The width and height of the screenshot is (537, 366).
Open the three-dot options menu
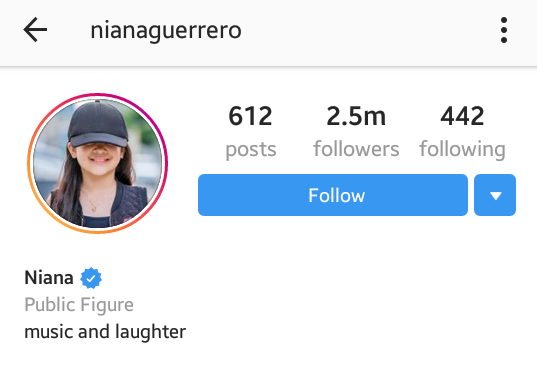503,30
